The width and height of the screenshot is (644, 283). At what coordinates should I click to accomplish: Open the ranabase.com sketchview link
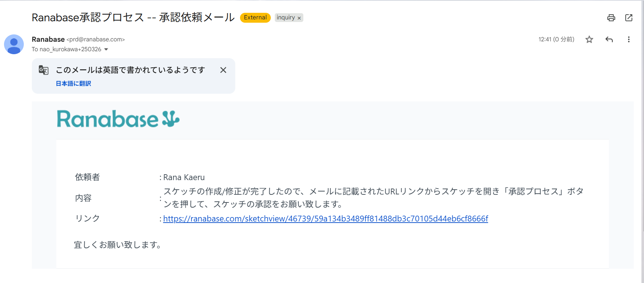(x=325, y=219)
